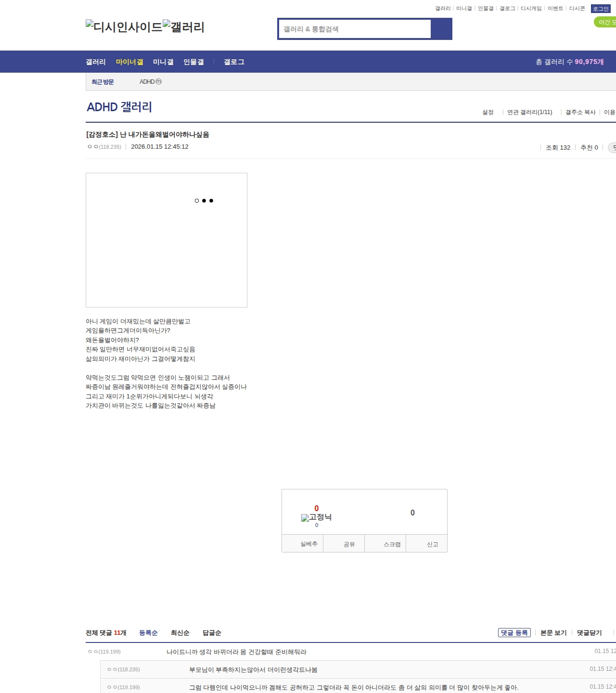Toggle 야간 모드 night mode
The height and width of the screenshot is (693, 616).
604,22
